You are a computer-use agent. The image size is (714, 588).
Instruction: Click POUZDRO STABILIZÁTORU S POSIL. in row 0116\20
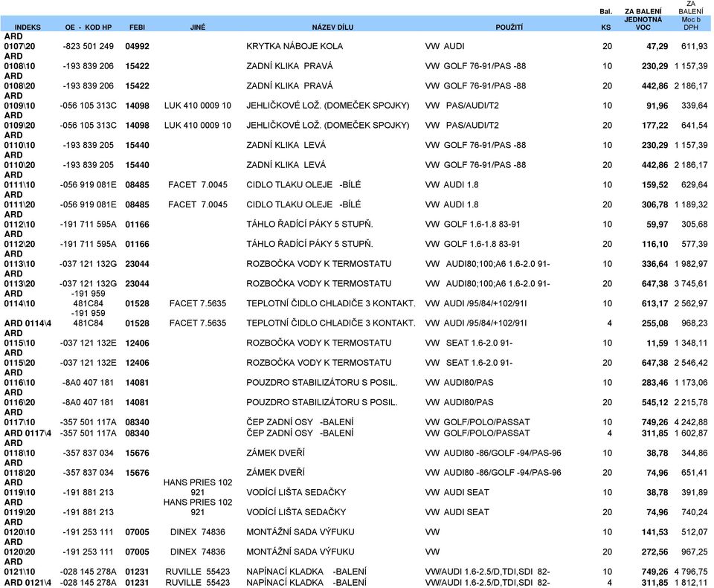(322, 403)
